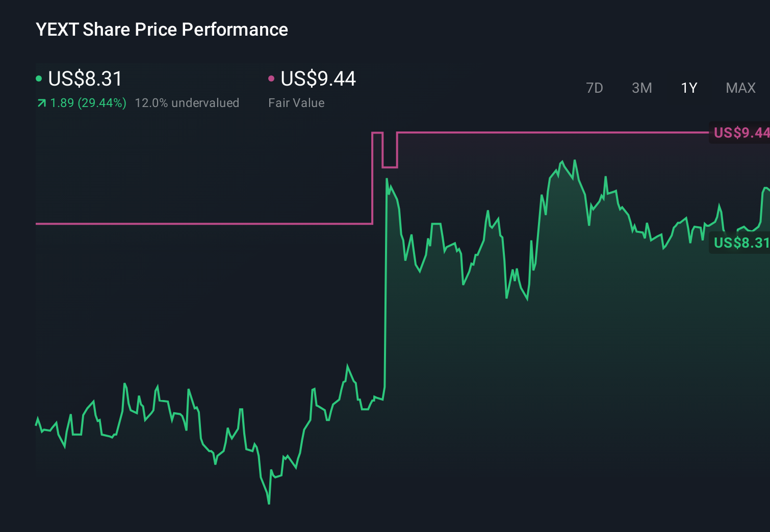Select the US$8.31 price marker on the right
This screenshot has height=532, width=770.
(740, 243)
